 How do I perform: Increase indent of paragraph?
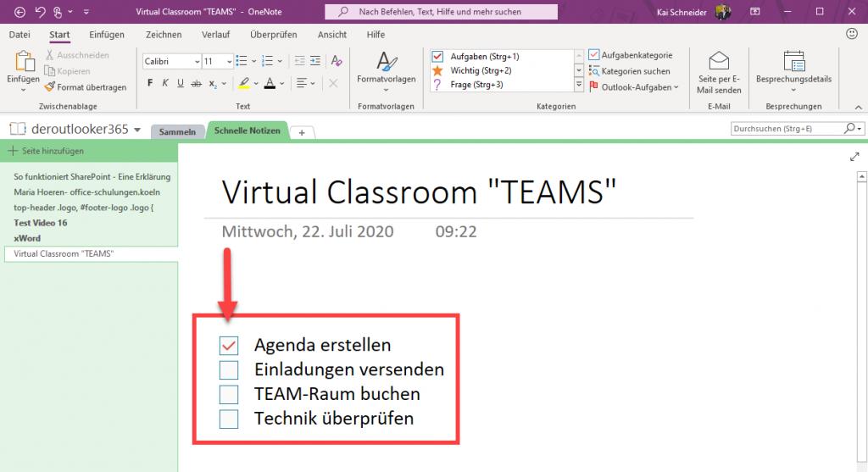pos(315,61)
